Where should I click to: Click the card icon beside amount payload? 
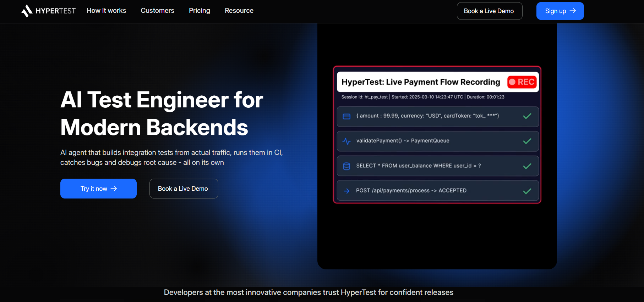346,117
